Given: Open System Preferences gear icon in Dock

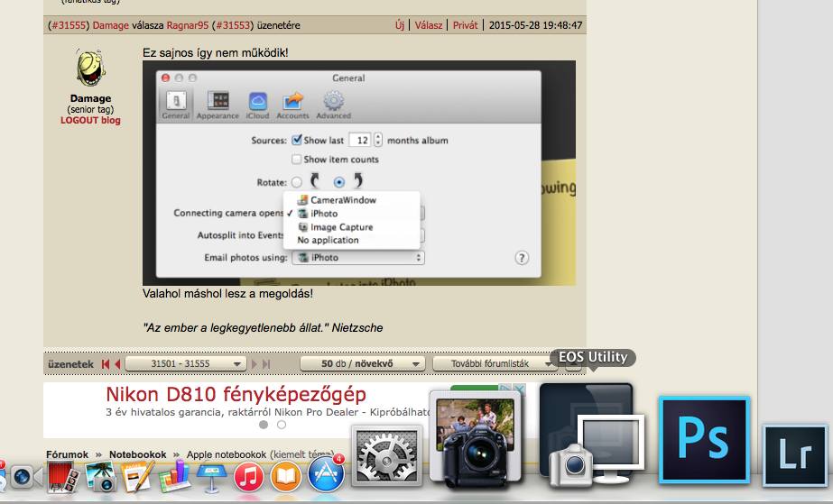Looking at the screenshot, I should coord(387,456).
